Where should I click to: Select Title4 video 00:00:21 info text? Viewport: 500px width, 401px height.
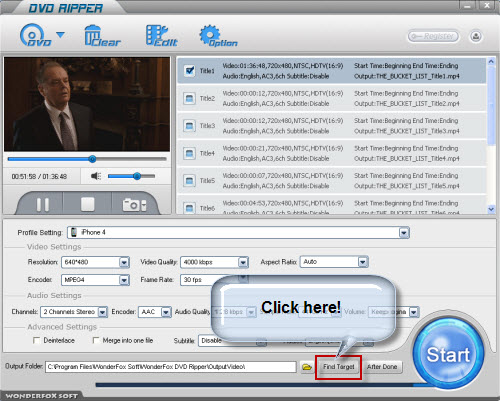pyautogui.click(x=283, y=148)
